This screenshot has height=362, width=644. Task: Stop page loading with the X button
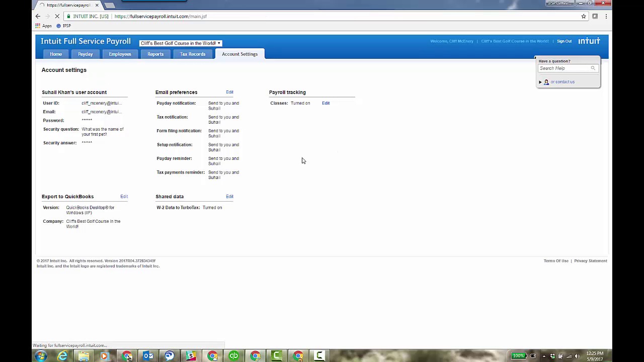pyautogui.click(x=58, y=16)
